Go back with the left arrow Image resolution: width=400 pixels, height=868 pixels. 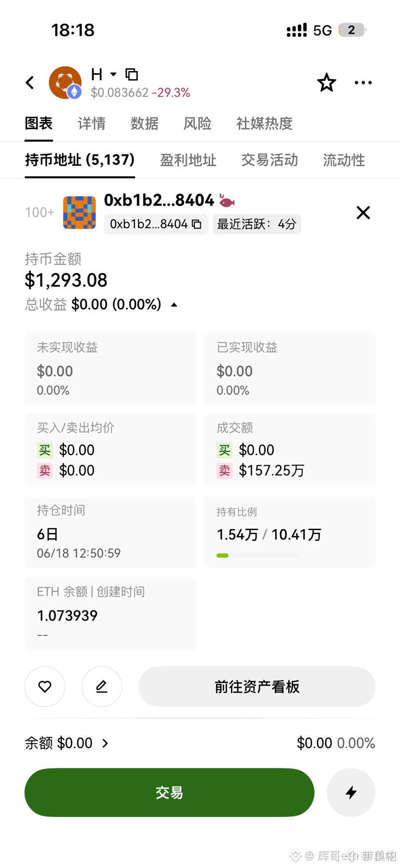point(30,83)
